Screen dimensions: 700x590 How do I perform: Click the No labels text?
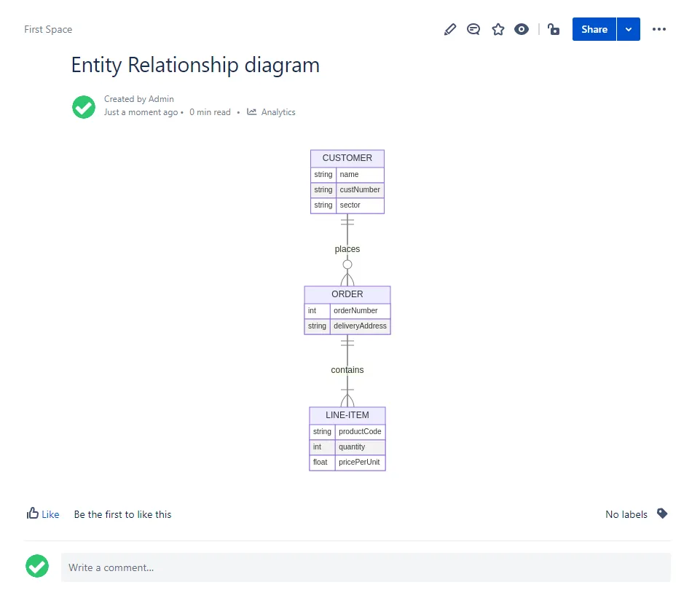[626, 514]
